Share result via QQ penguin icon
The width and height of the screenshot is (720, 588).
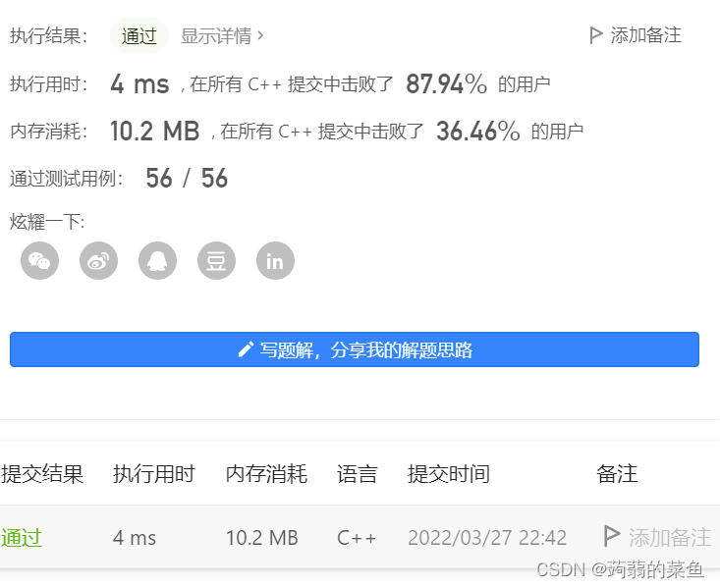[157, 261]
